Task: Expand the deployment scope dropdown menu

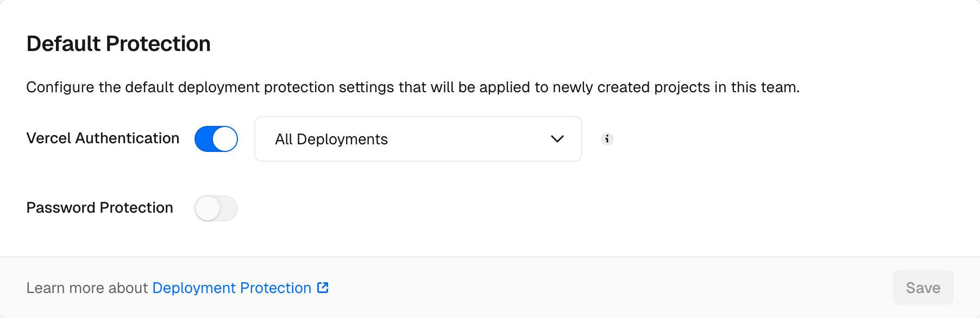Action: (x=417, y=139)
